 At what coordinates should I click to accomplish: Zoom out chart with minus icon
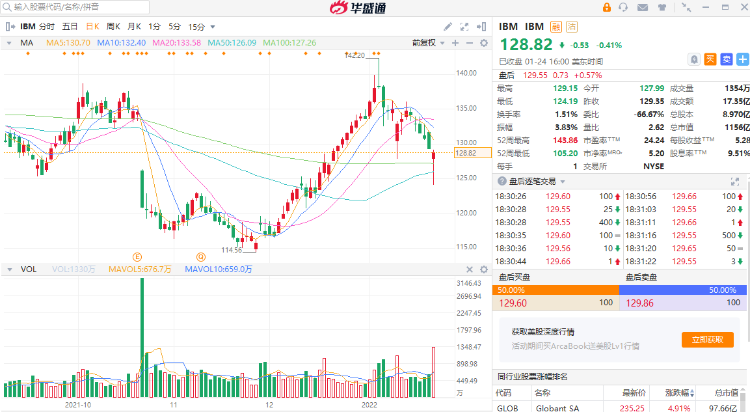[469, 43]
